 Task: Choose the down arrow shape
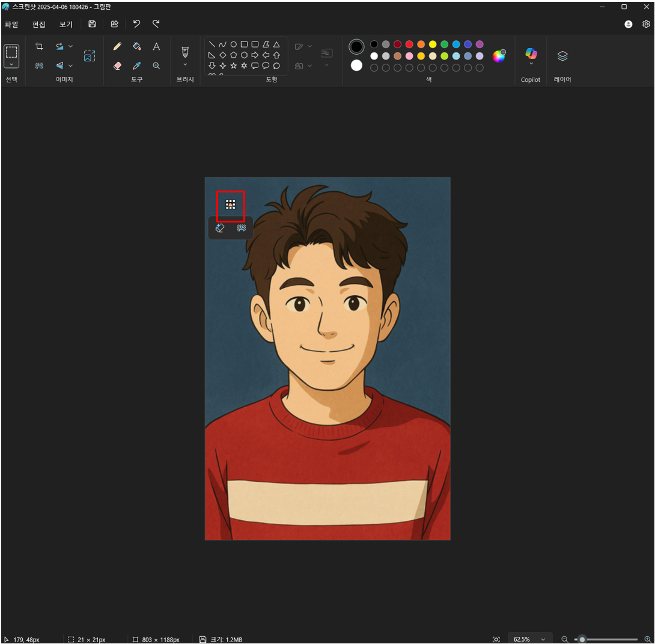point(212,66)
